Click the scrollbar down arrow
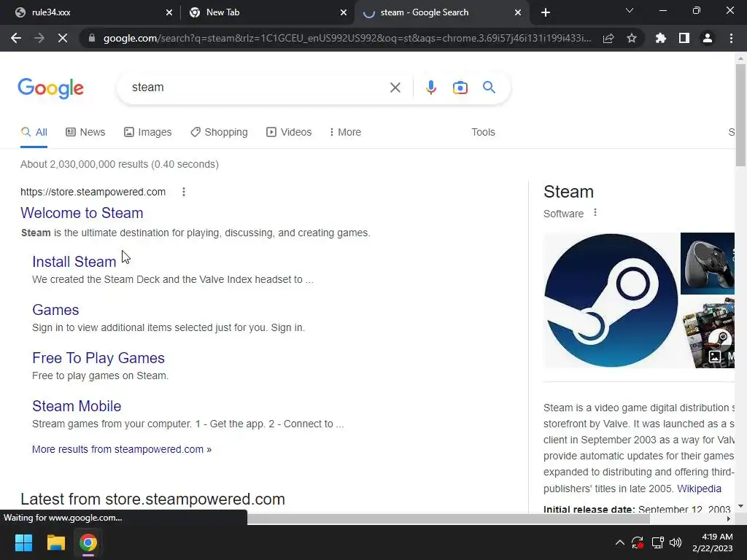This screenshot has height=560, width=747. [x=740, y=506]
